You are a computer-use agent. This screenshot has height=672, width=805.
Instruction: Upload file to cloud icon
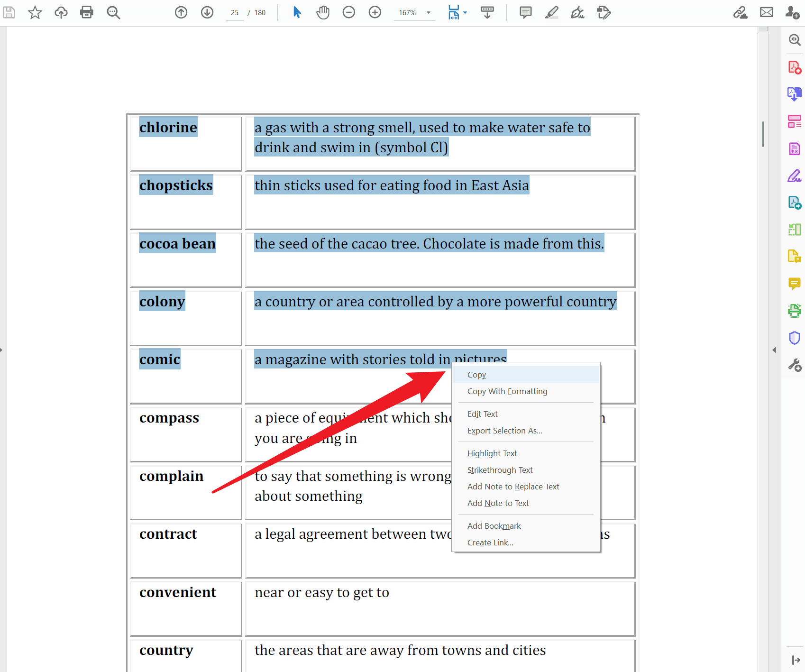tap(61, 12)
